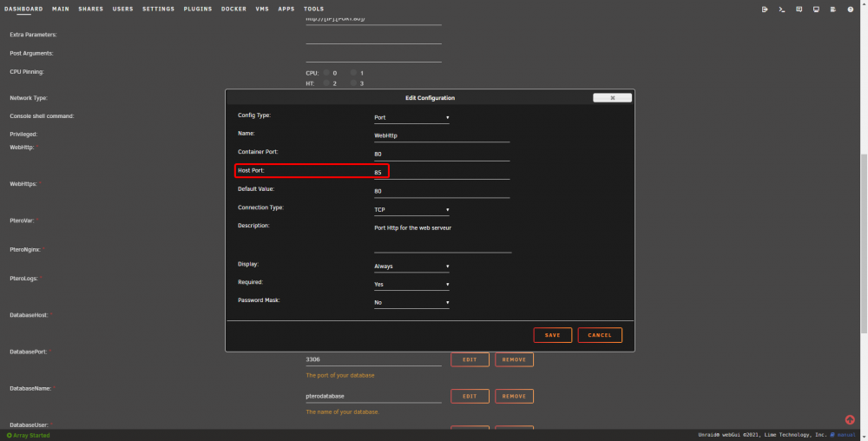Click the system info monitor icon
This screenshot has width=868, height=441.
pyautogui.click(x=816, y=10)
